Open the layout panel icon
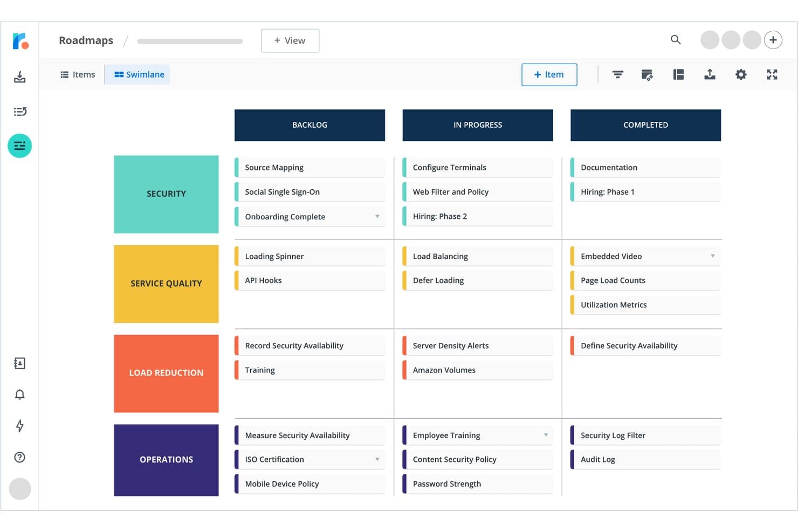The width and height of the screenshot is (798, 532). click(678, 74)
